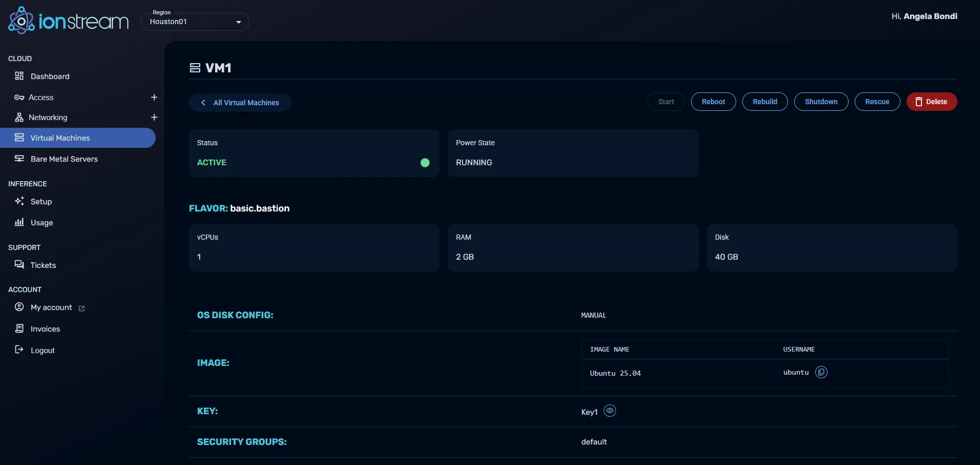Click the Dashboard grid icon

tap(20, 76)
